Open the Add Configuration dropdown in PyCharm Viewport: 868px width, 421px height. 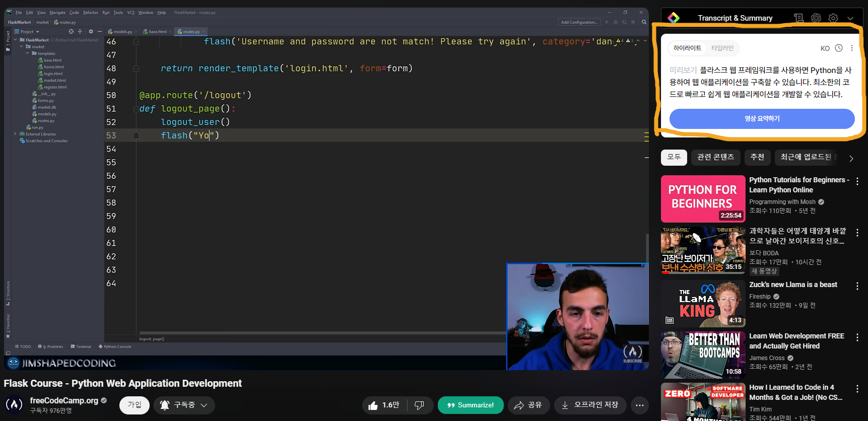click(579, 22)
